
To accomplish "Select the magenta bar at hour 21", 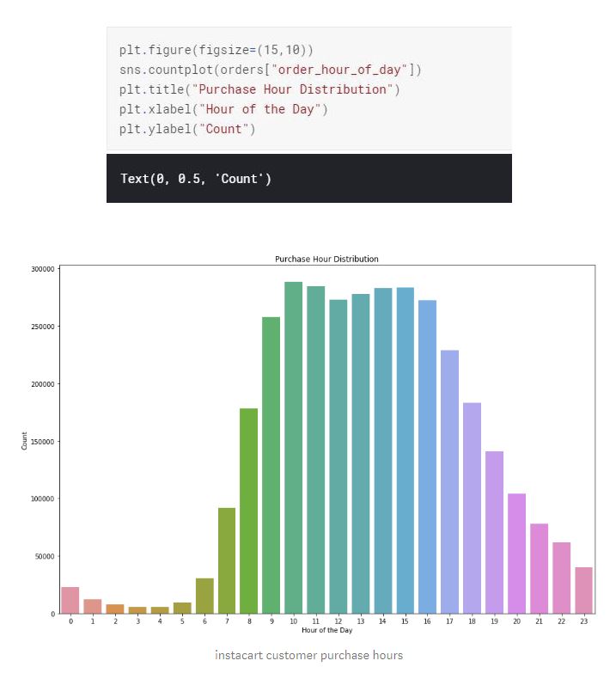I will click(x=539, y=569).
